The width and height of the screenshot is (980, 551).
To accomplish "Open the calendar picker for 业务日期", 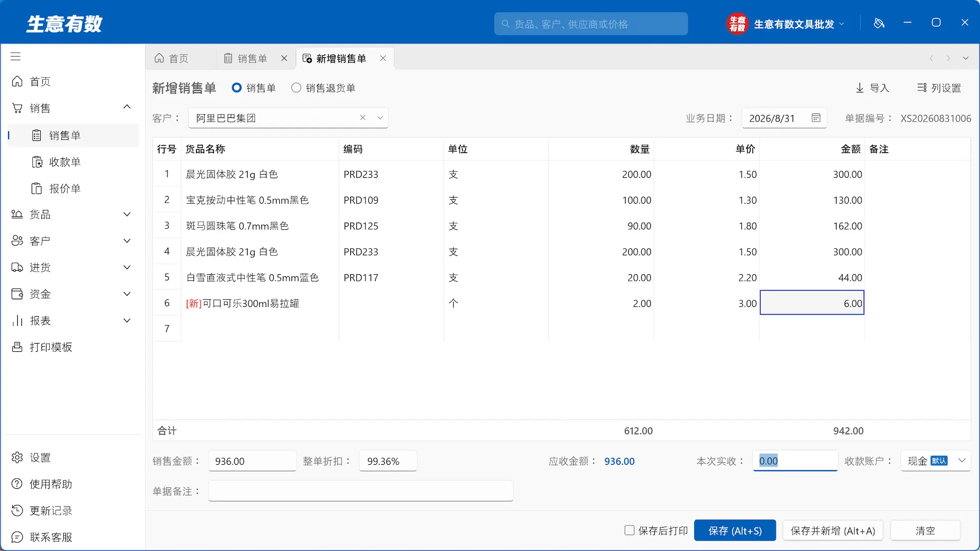I will [816, 118].
